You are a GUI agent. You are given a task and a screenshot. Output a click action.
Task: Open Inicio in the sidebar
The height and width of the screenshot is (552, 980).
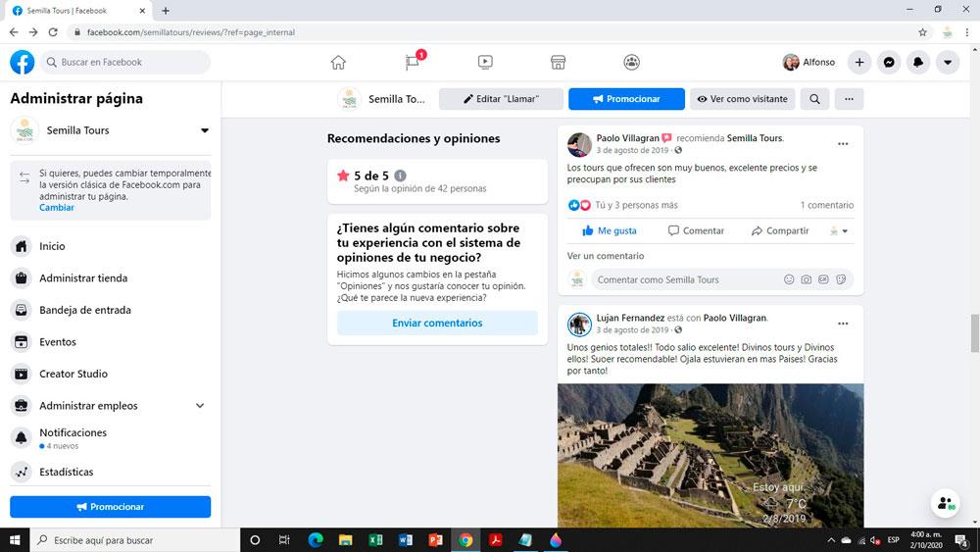111,246
